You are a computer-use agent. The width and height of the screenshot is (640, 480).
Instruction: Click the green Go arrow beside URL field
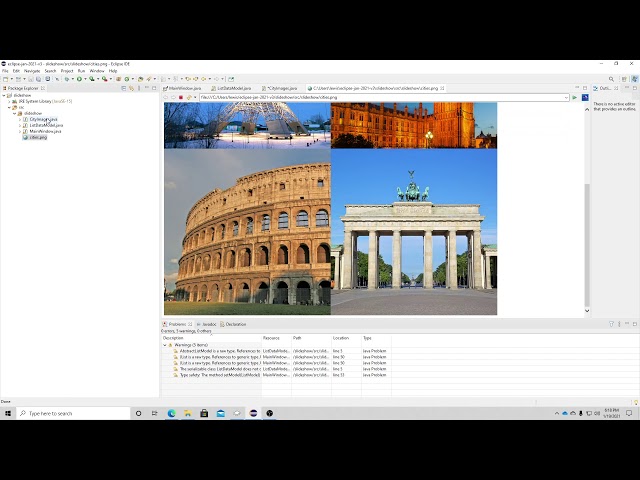click(575, 97)
